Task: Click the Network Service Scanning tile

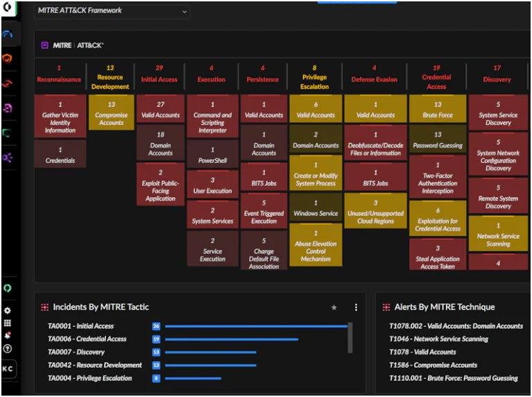Action: click(498, 234)
